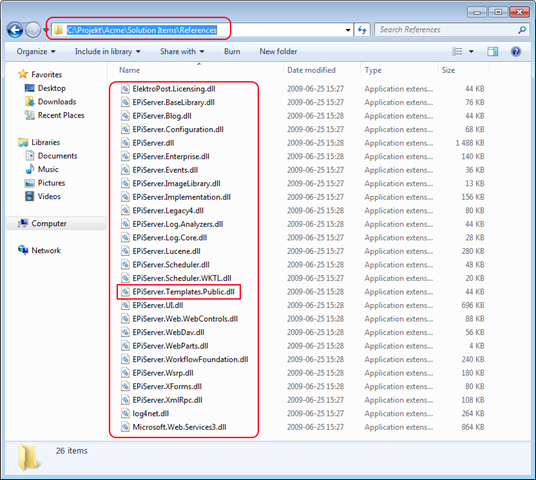The height and width of the screenshot is (480, 536).
Task: Sort by the Date modified column header
Action: (311, 70)
